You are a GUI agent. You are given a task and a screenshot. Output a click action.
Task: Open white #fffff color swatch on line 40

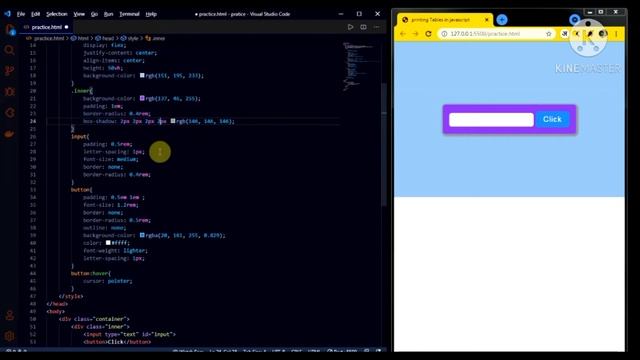108,243
